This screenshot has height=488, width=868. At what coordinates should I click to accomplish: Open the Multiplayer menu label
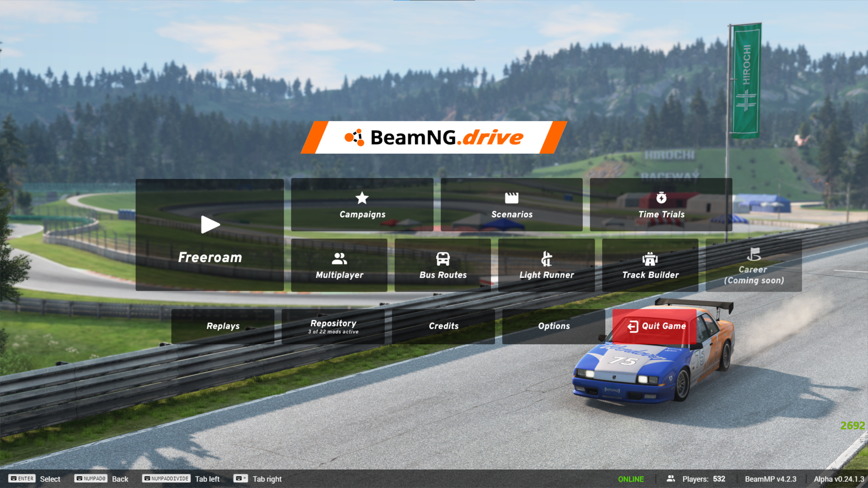click(x=339, y=275)
